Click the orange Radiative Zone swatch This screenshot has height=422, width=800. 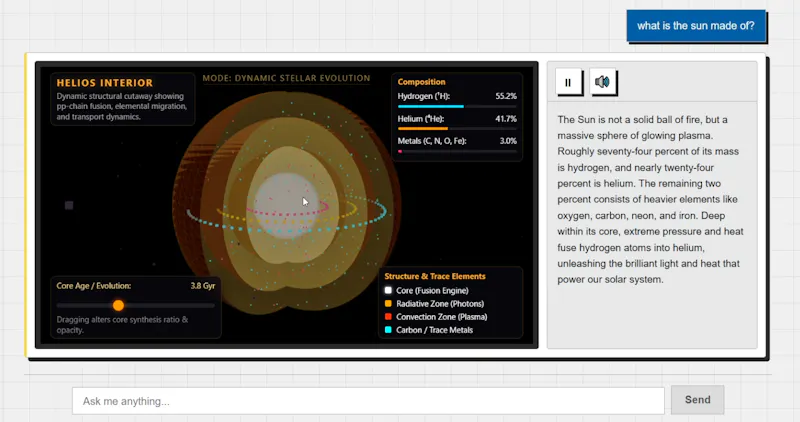[388, 304]
